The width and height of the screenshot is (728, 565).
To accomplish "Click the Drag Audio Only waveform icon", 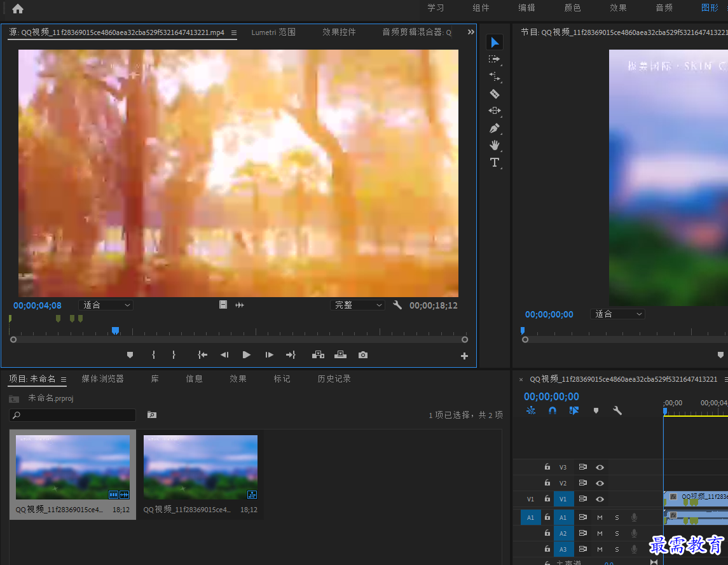I will point(240,305).
